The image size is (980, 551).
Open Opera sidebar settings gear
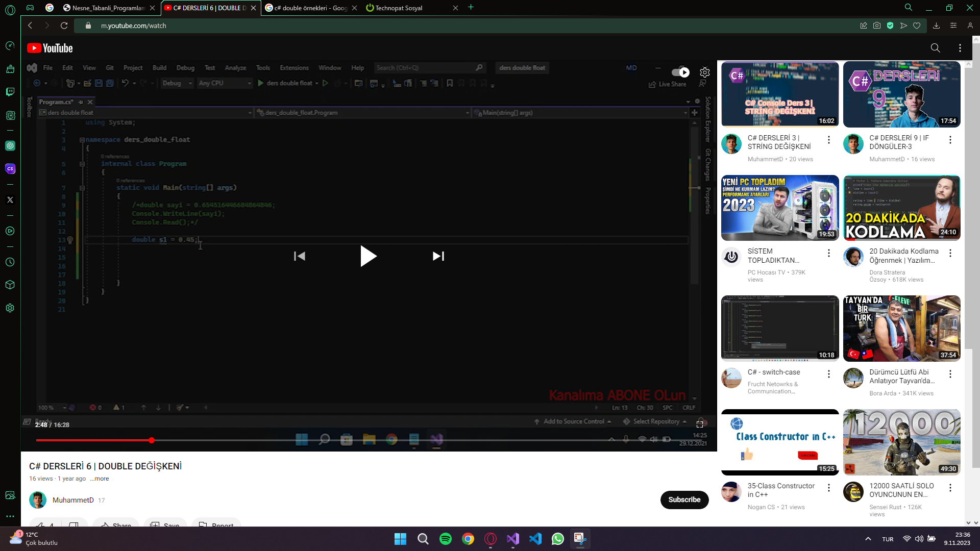tap(10, 308)
